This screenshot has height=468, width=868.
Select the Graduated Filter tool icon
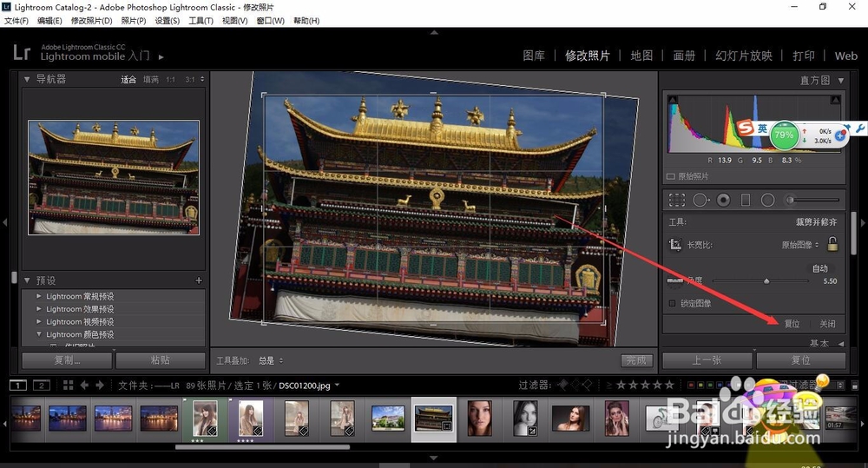pos(746,200)
